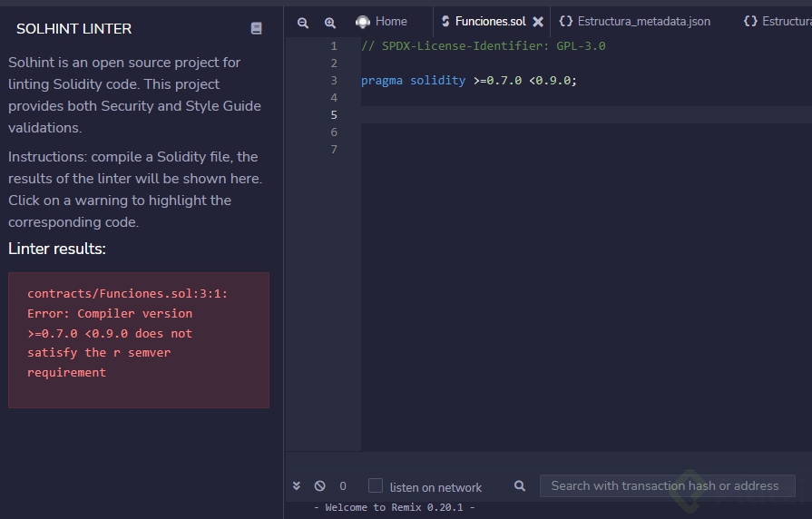The width and height of the screenshot is (812, 519).
Task: Click the Remix logo on Home tab
Action: [x=363, y=22]
